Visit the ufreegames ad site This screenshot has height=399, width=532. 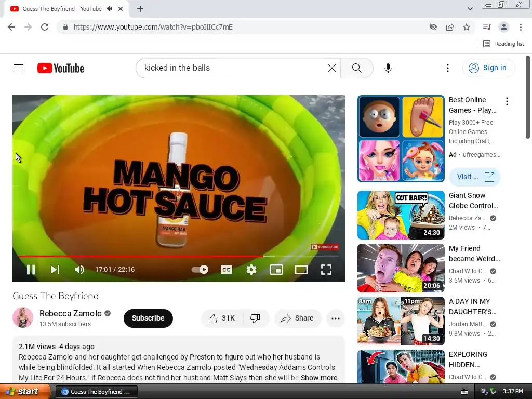[x=474, y=177]
